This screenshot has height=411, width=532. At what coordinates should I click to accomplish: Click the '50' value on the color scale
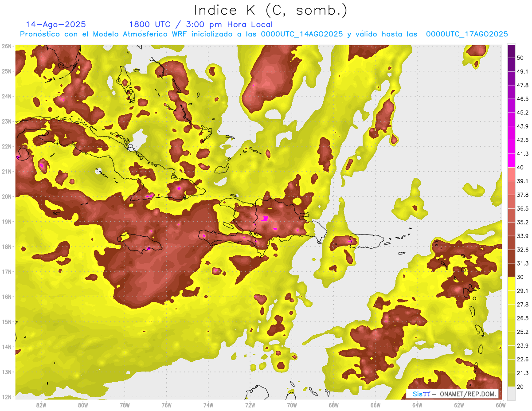click(521, 58)
